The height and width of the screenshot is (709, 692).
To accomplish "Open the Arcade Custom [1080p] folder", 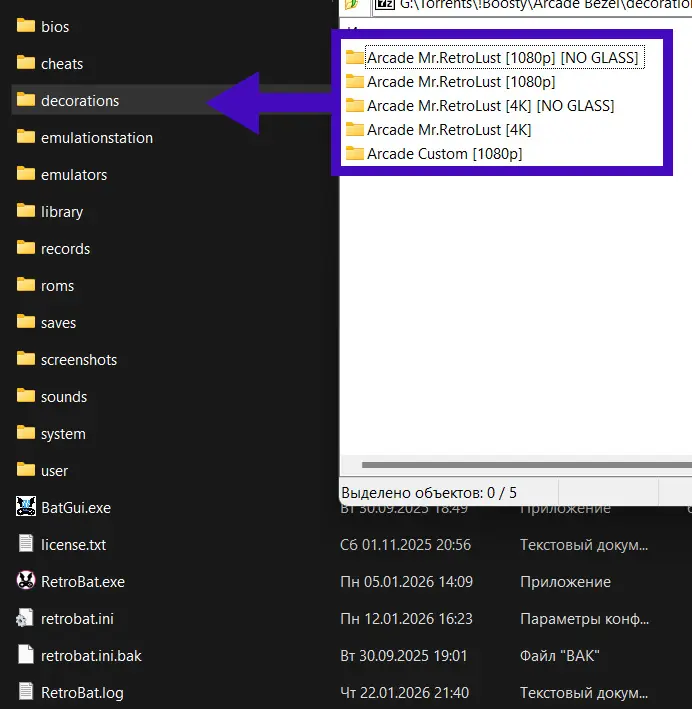I will click(444, 154).
